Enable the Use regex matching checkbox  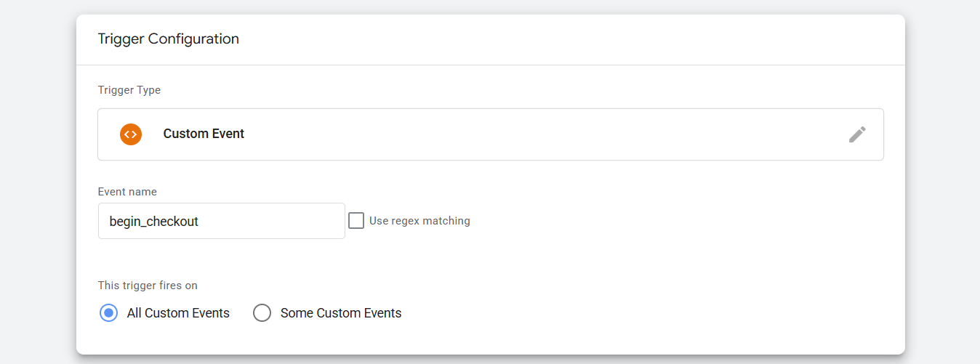(x=356, y=221)
